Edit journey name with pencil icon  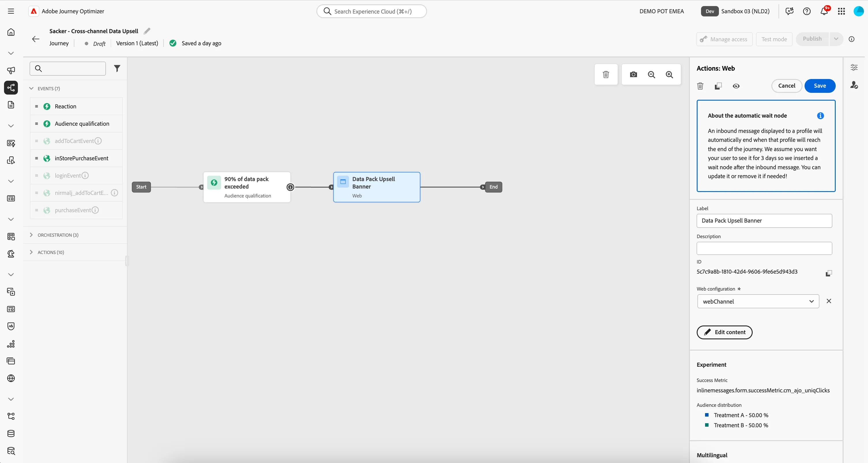point(147,31)
